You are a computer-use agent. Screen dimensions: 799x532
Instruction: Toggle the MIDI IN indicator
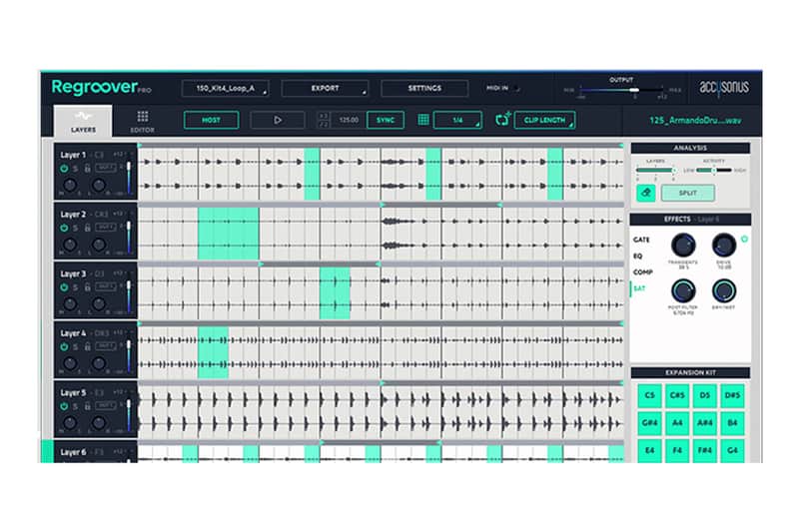click(x=516, y=88)
